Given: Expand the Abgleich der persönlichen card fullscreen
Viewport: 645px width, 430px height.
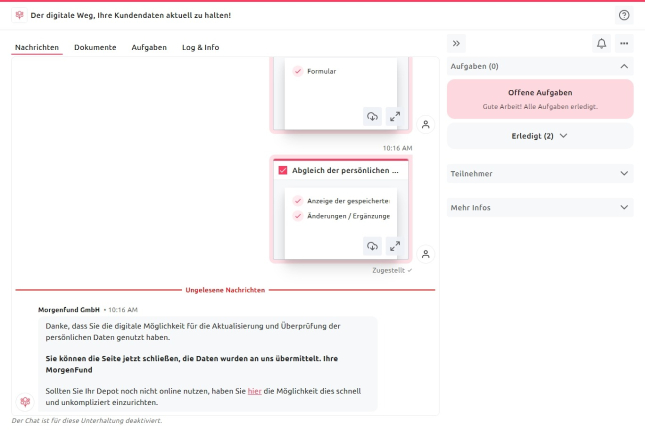Looking at the screenshot, I should (x=394, y=246).
